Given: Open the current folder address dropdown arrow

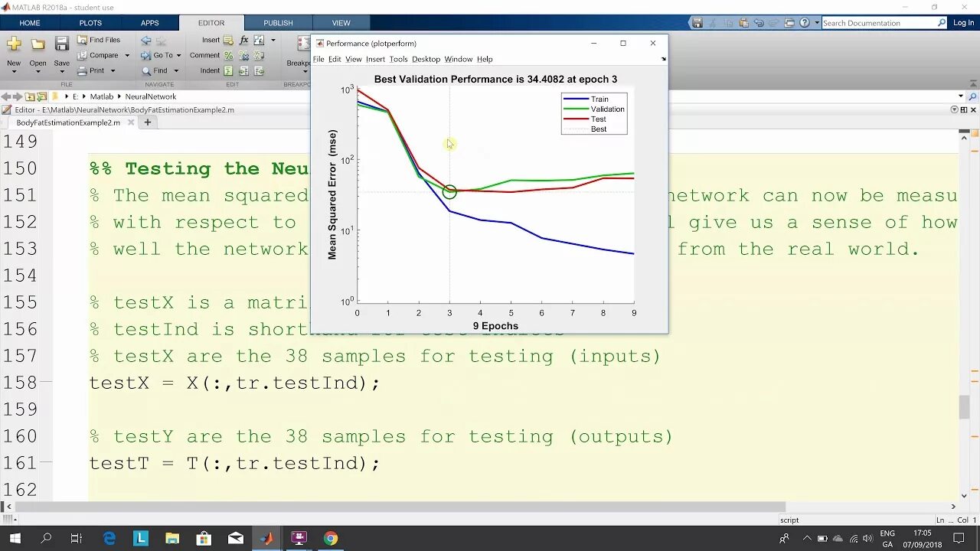Looking at the screenshot, I should (961, 96).
